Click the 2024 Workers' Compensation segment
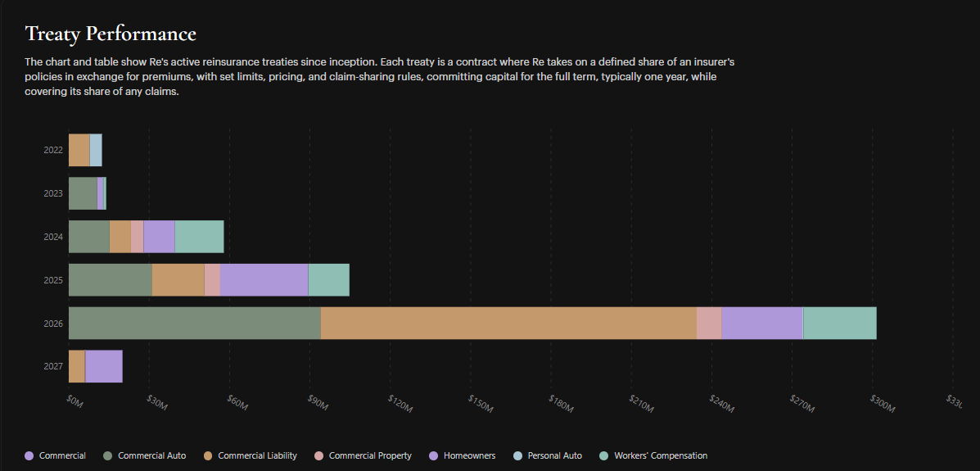Screen dimensions: 980x471 tap(200, 237)
